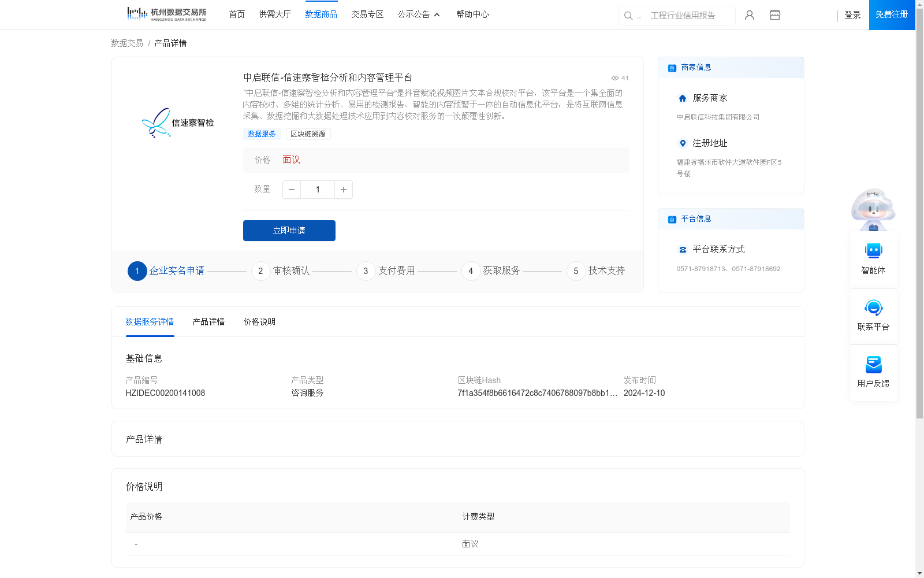
Task: Click the phone numbers 0571-87918713
Action: 728,269
